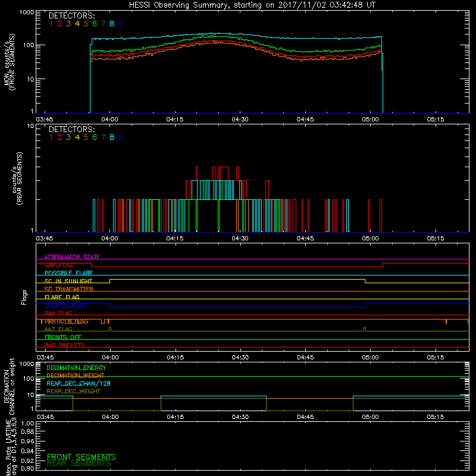Select the AAZ_FLAG label
Viewport: 476px width, 476px height.
pyautogui.click(x=58, y=330)
